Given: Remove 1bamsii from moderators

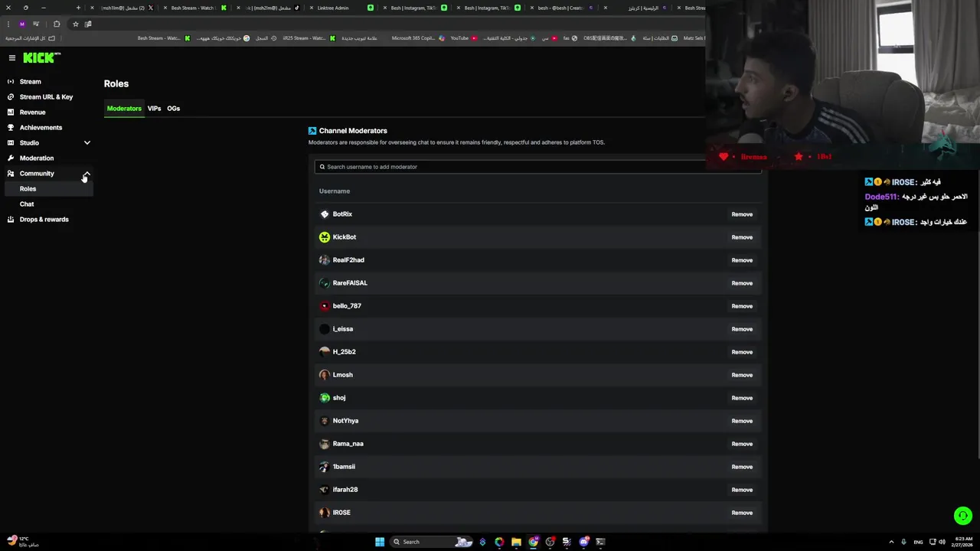Looking at the screenshot, I should point(742,467).
